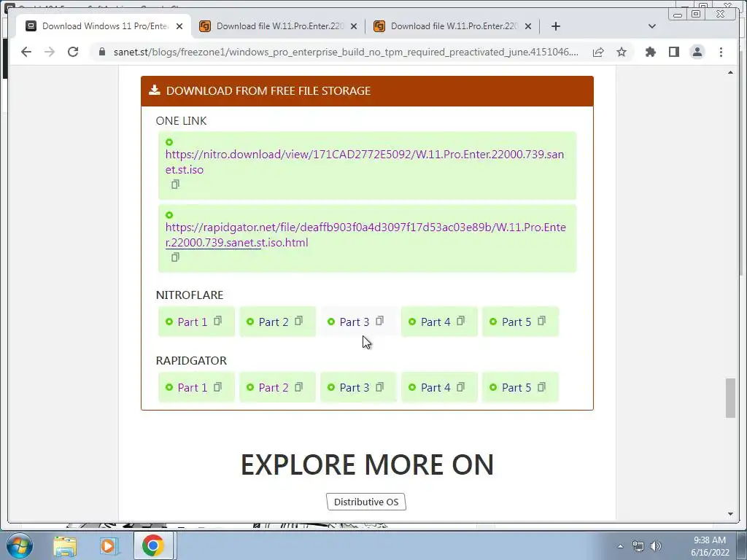
Task: Copy the nitro.download link via its copy icon
Action: pos(175,184)
